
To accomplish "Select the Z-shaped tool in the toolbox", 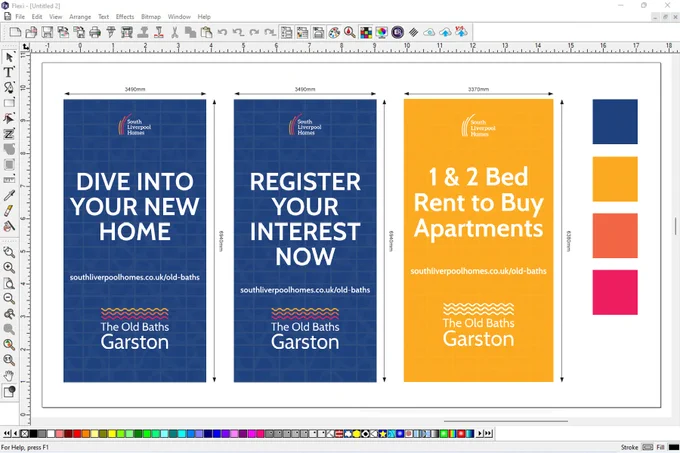I will [9, 134].
